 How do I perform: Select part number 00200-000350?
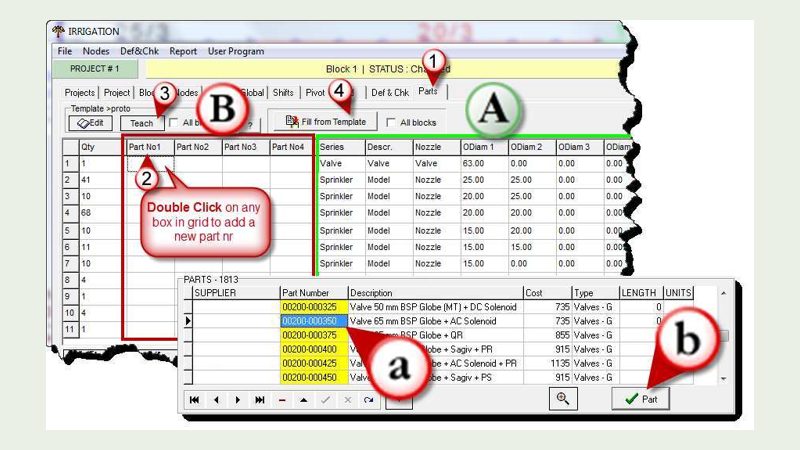(x=314, y=321)
